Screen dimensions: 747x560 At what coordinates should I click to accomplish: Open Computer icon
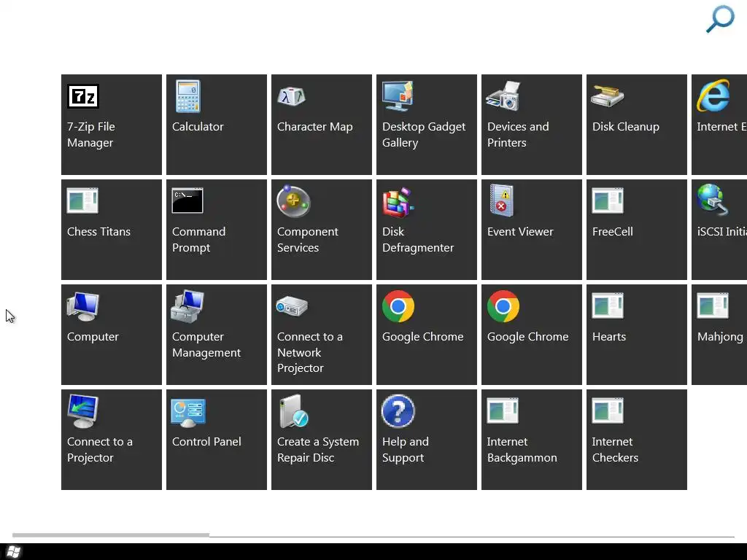pos(83,306)
